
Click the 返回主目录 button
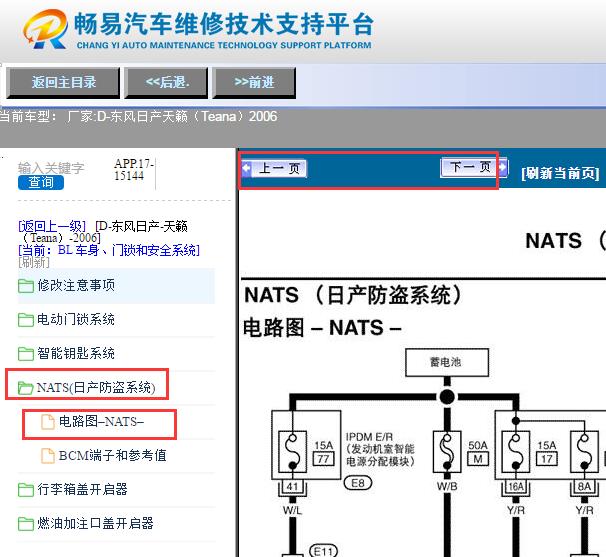pyautogui.click(x=63, y=83)
